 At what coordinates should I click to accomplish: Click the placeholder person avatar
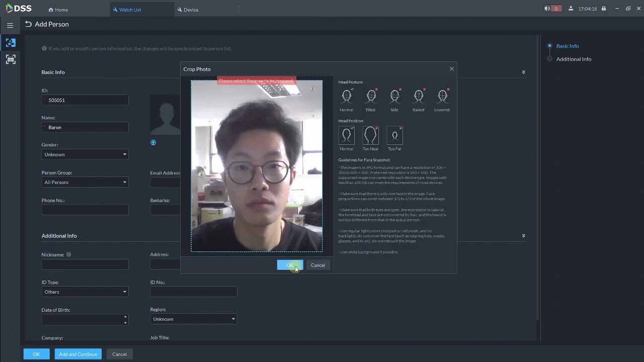tap(166, 115)
